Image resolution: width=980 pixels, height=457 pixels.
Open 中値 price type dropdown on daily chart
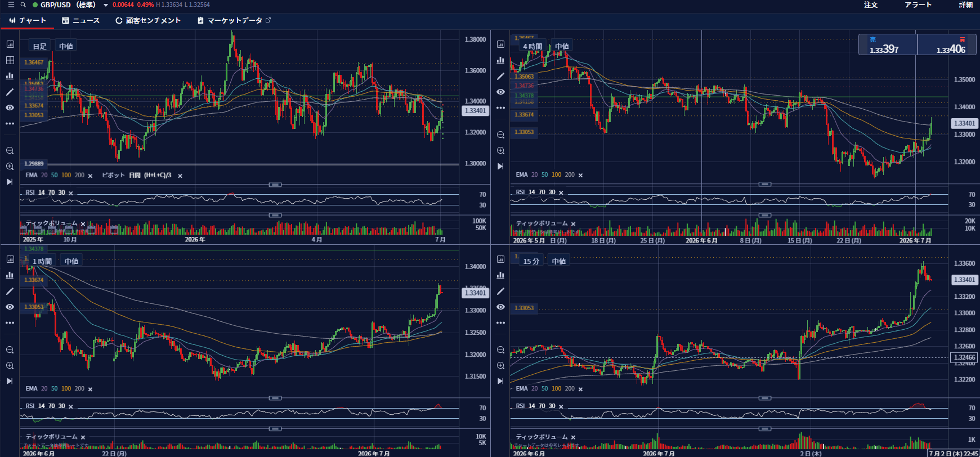point(66,46)
